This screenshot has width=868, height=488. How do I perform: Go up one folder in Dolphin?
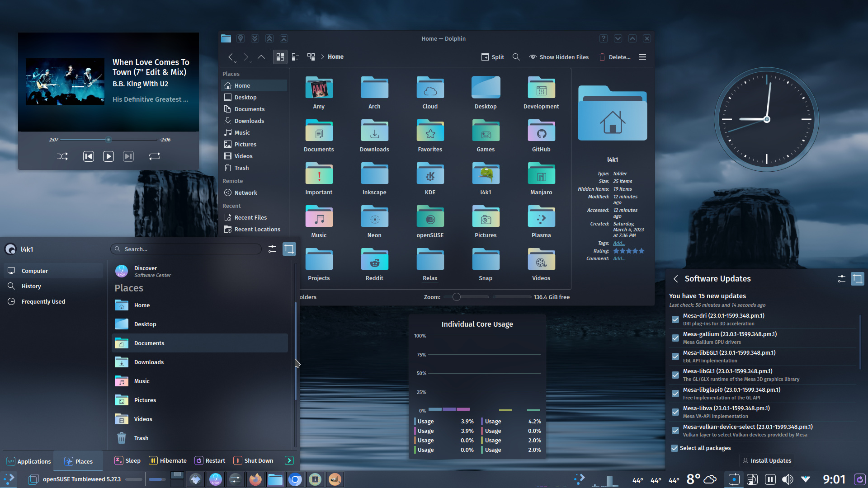click(261, 57)
